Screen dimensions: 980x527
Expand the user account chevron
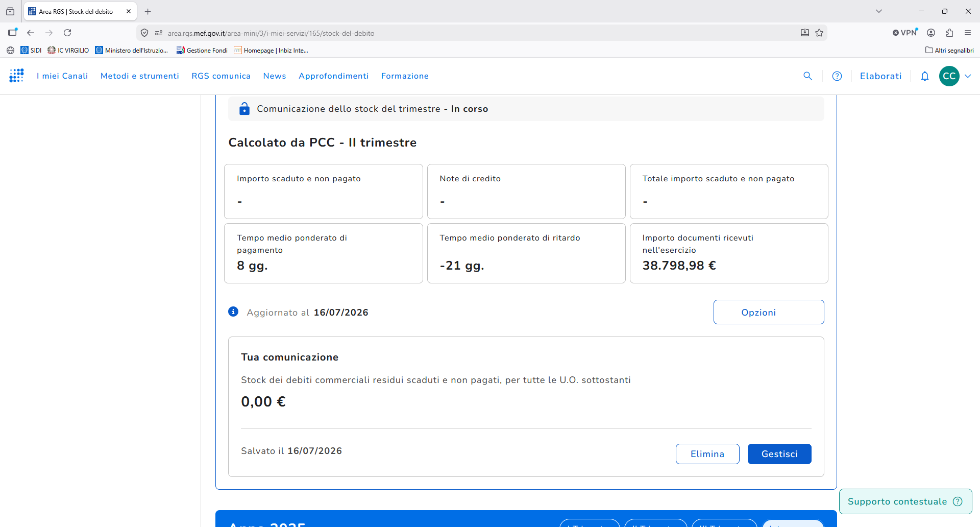pyautogui.click(x=968, y=76)
